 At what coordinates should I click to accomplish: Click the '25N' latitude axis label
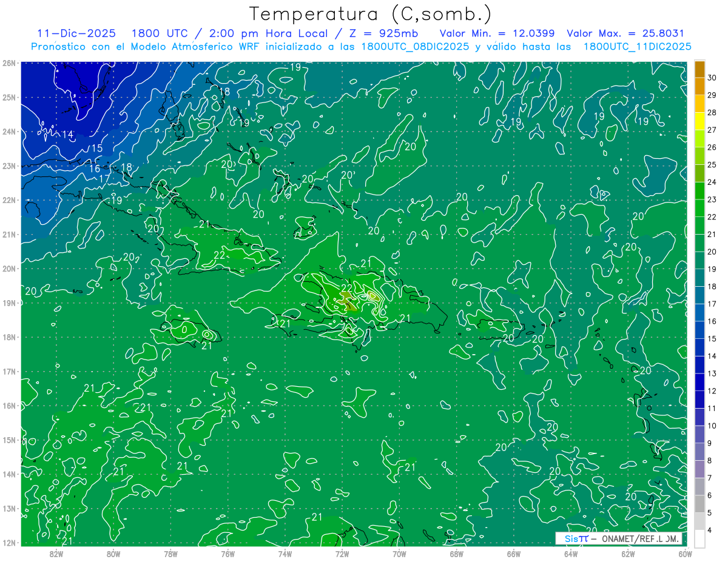(x=9, y=97)
